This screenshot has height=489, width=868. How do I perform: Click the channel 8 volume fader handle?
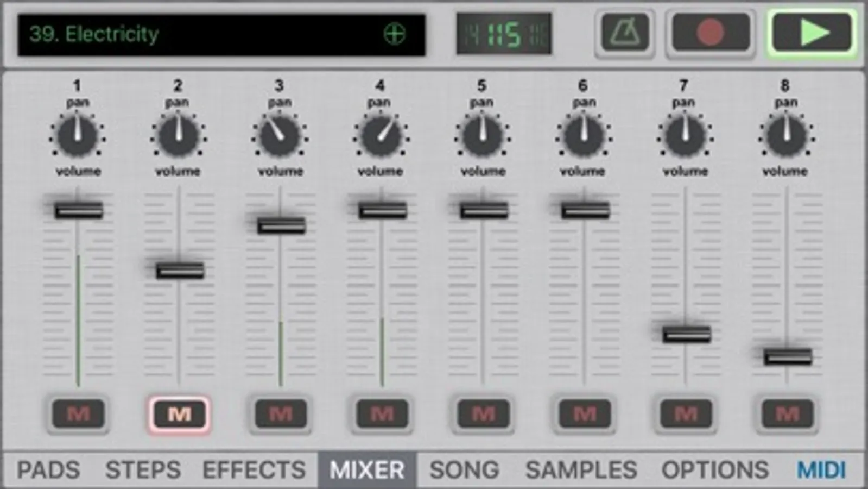click(788, 356)
